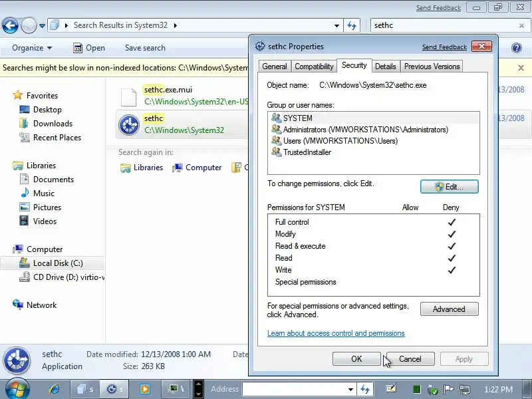Close the sethc Properties dialog

(x=481, y=47)
